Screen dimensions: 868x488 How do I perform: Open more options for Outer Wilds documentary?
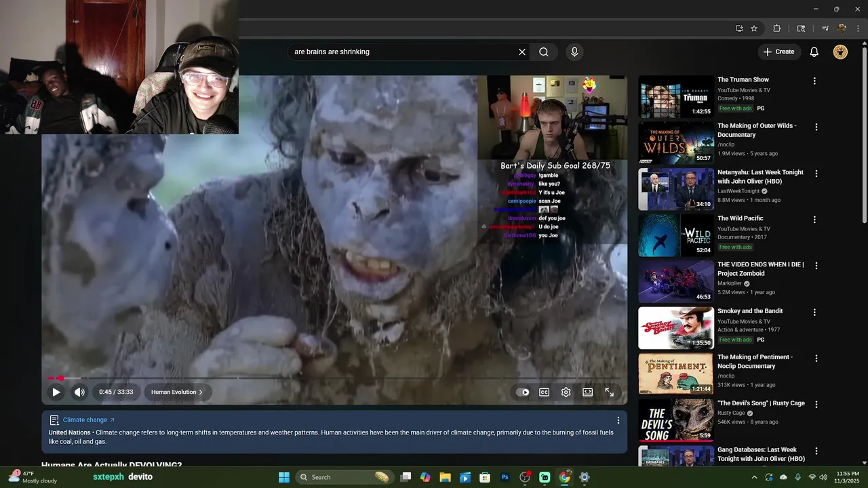click(x=816, y=127)
